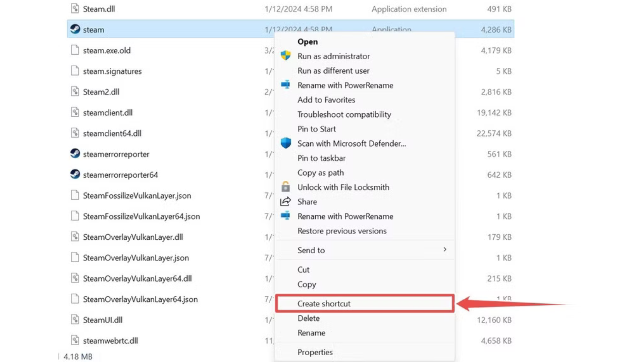Select Pin to Start
This screenshot has width=644, height=362.
[316, 129]
